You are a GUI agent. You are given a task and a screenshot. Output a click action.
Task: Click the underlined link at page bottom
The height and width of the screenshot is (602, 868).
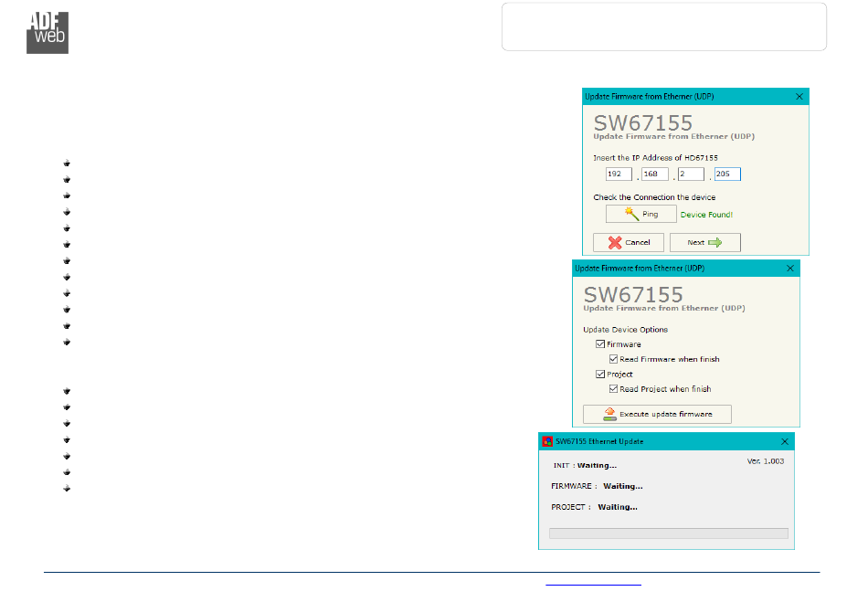[593, 584]
